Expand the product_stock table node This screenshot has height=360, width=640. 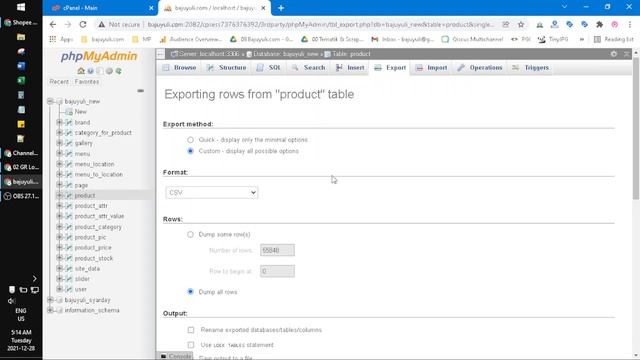[x=59, y=258]
